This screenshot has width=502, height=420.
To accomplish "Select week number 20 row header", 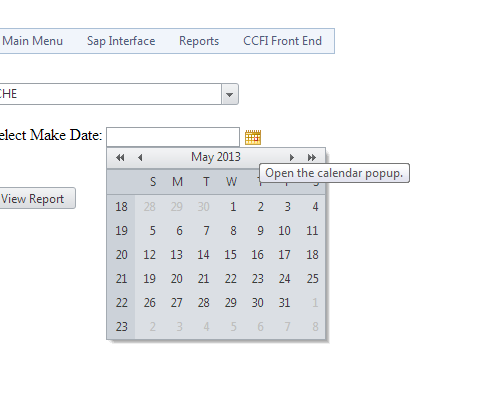I will [x=121, y=255].
